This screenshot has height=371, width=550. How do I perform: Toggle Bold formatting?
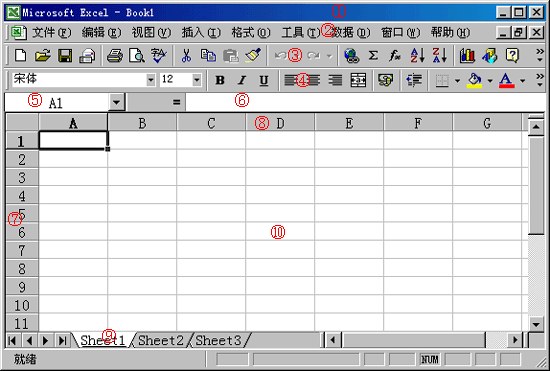220,80
